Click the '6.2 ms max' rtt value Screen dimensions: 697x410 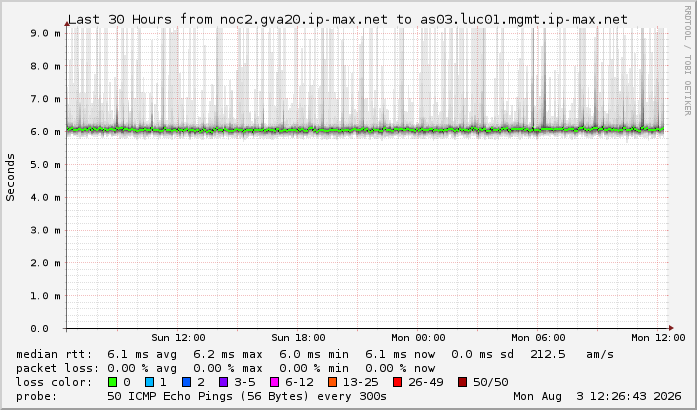228,354
